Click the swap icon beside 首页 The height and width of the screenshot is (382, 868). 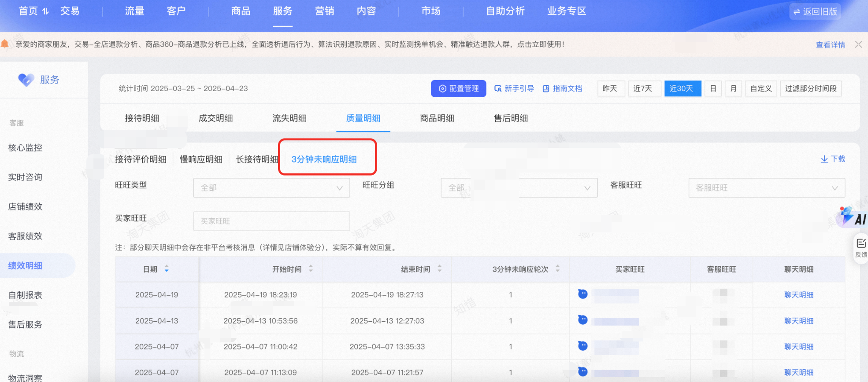[45, 11]
